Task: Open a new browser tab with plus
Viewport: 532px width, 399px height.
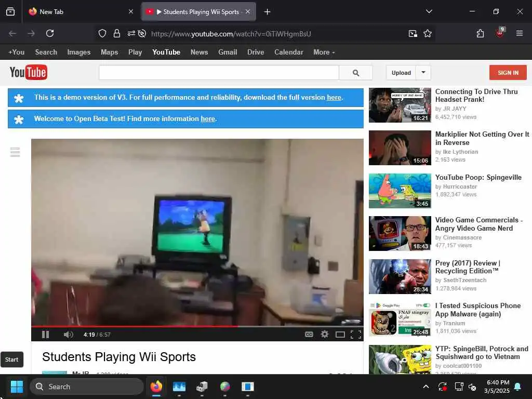Action: pos(268,12)
